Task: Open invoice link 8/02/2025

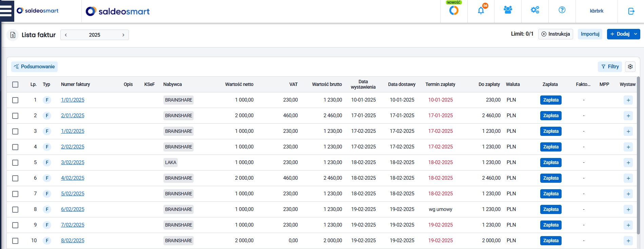Action: click(x=73, y=241)
